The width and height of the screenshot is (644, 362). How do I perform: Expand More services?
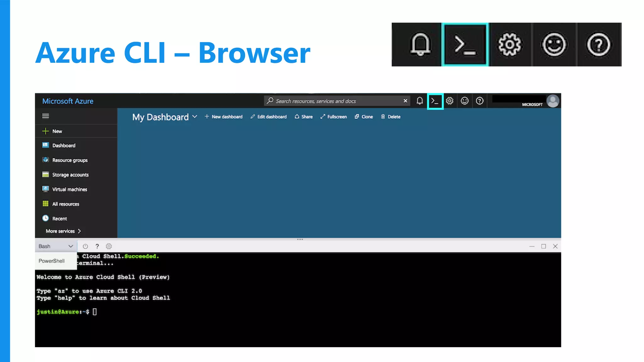click(63, 231)
